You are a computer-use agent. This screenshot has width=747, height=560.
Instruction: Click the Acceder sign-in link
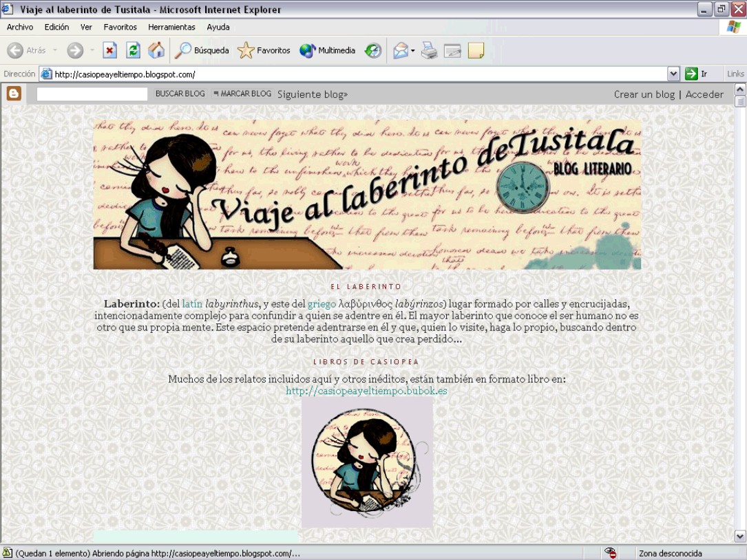(704, 94)
